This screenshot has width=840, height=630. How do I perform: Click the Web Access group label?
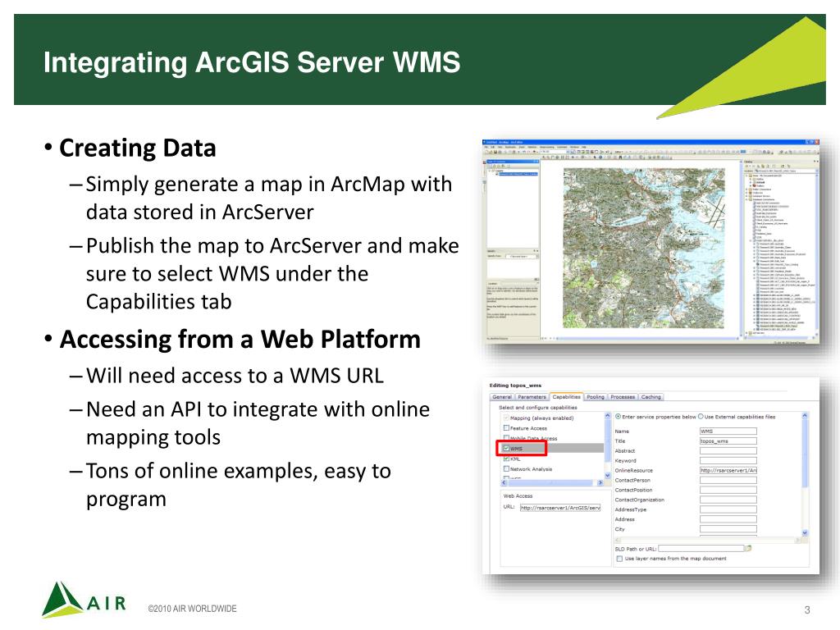tap(518, 496)
